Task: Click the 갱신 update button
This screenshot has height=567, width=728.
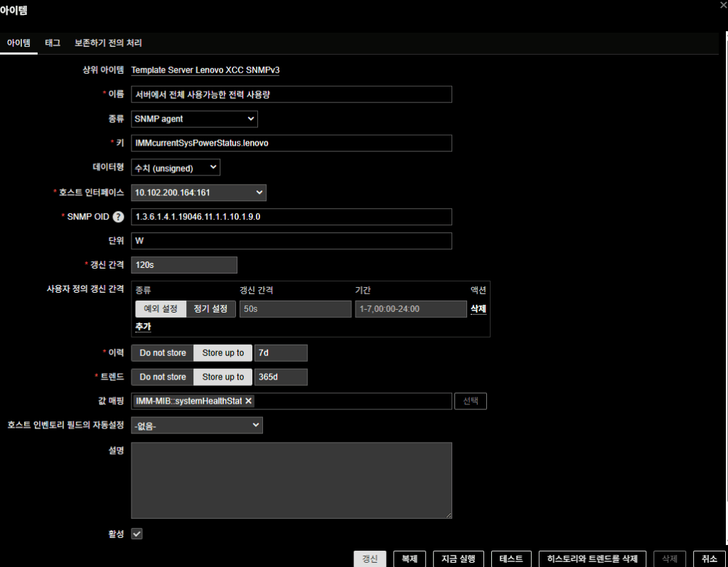Action: click(370, 558)
